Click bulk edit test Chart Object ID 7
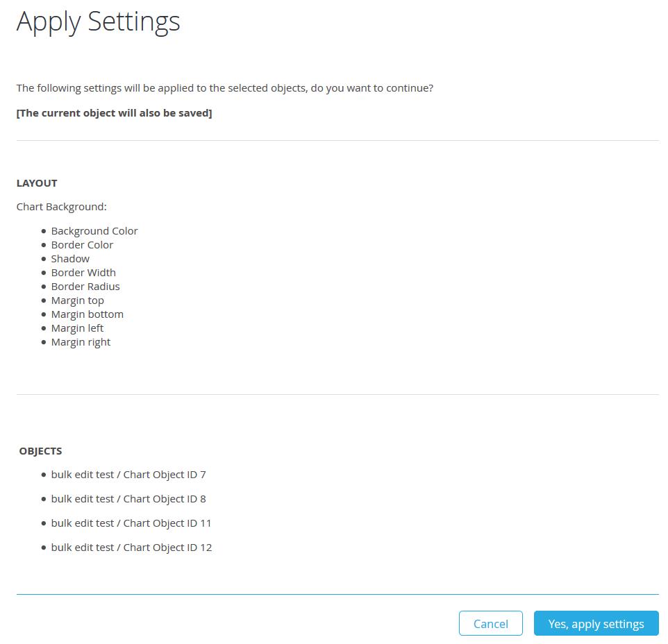This screenshot has width=668, height=644. click(128, 475)
